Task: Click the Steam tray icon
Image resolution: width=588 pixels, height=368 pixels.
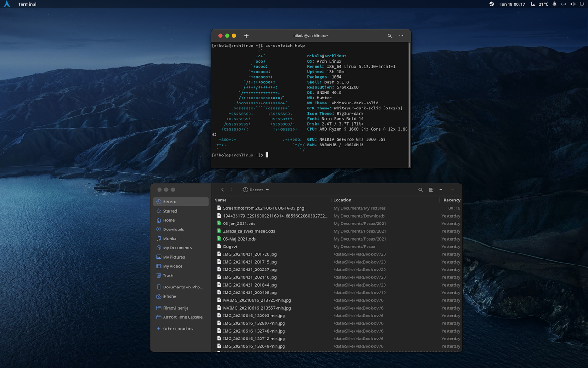Action: tap(492, 4)
